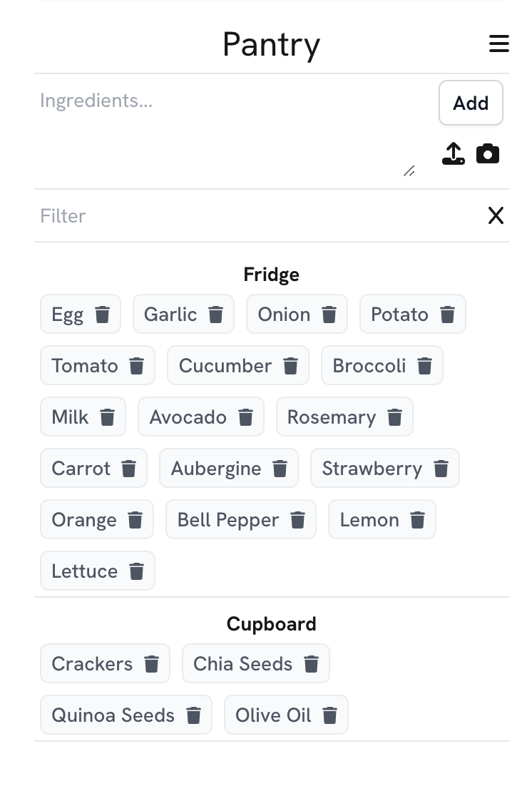Click the upload ingredients icon
Viewport: 532px width, 786px height.
(x=454, y=153)
